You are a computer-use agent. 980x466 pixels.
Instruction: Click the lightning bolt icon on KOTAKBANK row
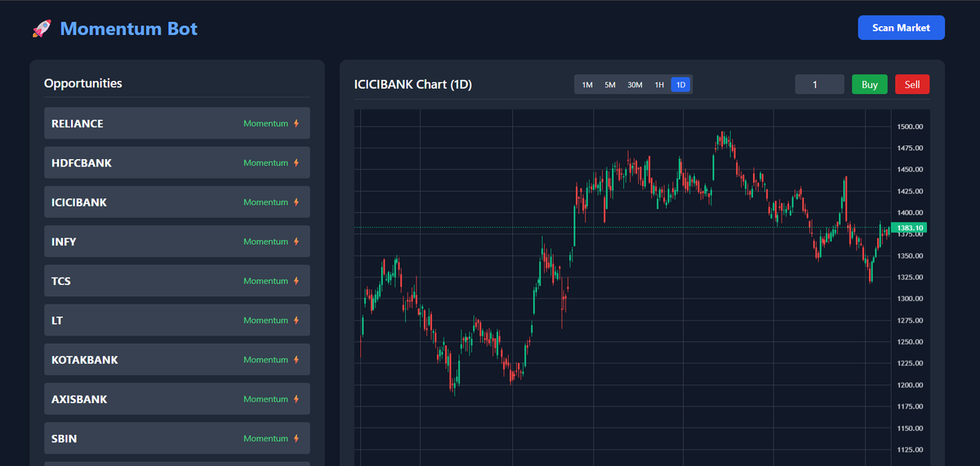[296, 359]
